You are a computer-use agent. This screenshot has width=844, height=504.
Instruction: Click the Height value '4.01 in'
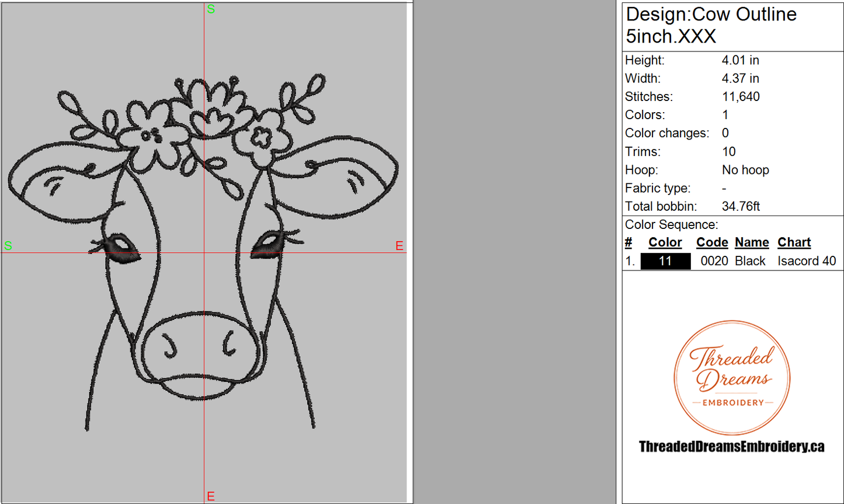coord(740,60)
